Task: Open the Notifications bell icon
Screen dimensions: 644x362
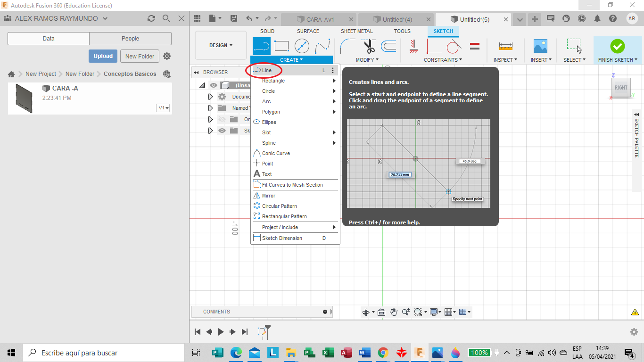Action: click(597, 19)
